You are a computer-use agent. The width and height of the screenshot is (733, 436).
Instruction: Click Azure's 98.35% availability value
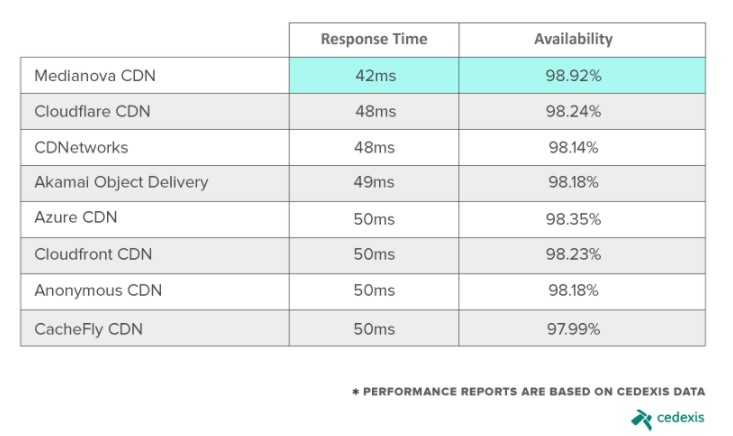point(573,219)
